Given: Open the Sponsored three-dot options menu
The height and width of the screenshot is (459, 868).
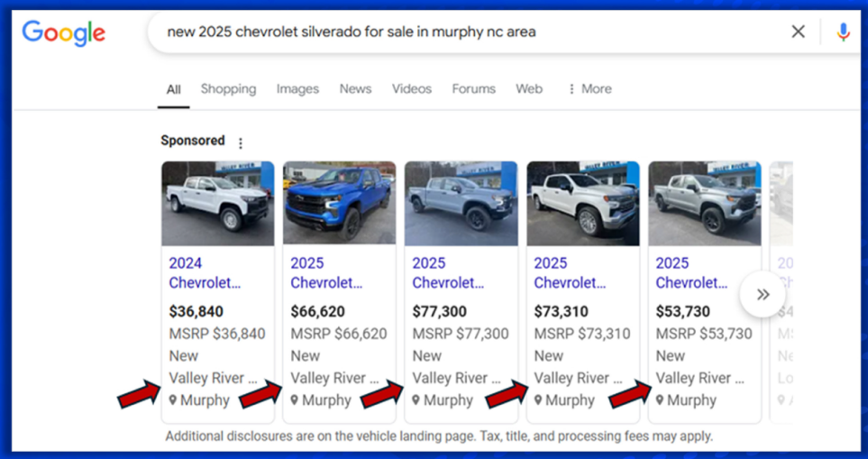Looking at the screenshot, I should 241,143.
